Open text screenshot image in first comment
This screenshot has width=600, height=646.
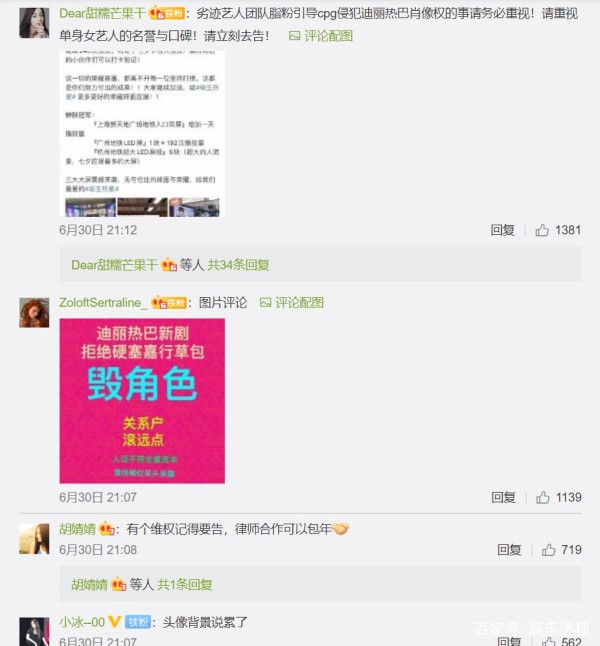[142, 134]
